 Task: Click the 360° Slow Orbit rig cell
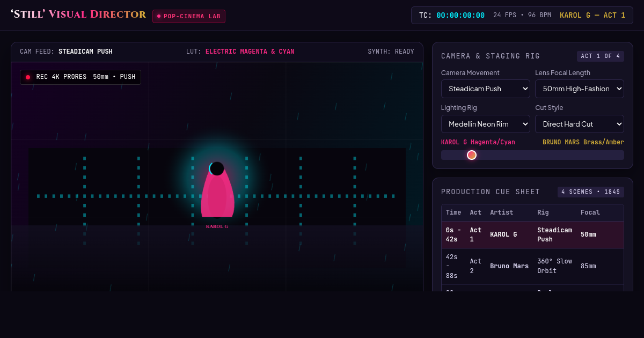[555, 266]
